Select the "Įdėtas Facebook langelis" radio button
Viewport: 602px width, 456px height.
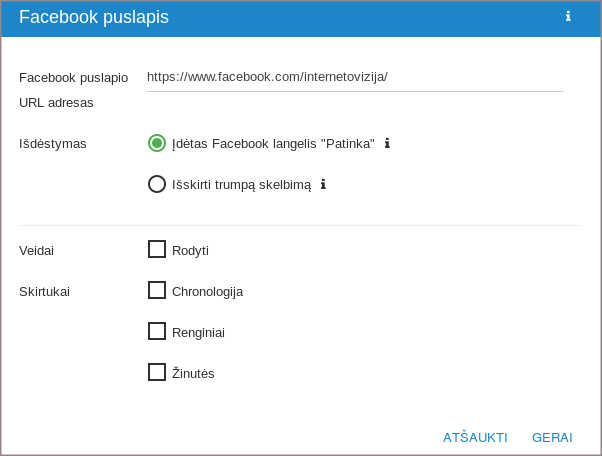click(157, 143)
